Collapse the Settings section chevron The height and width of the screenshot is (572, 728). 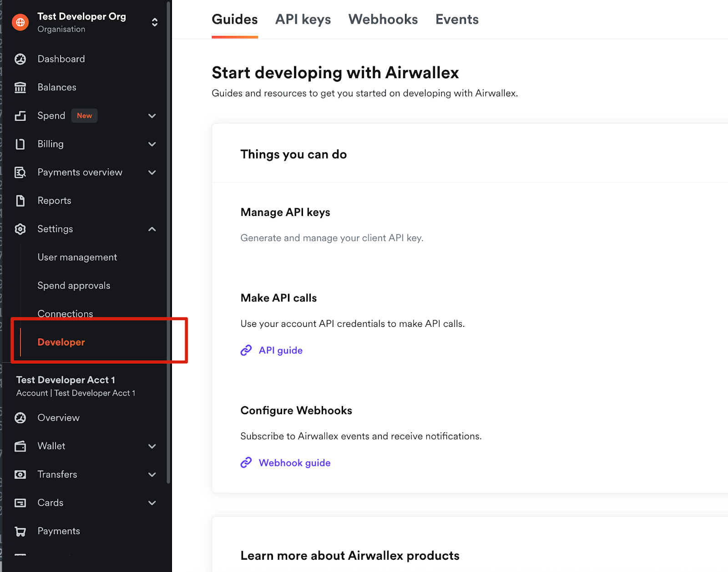[152, 229]
